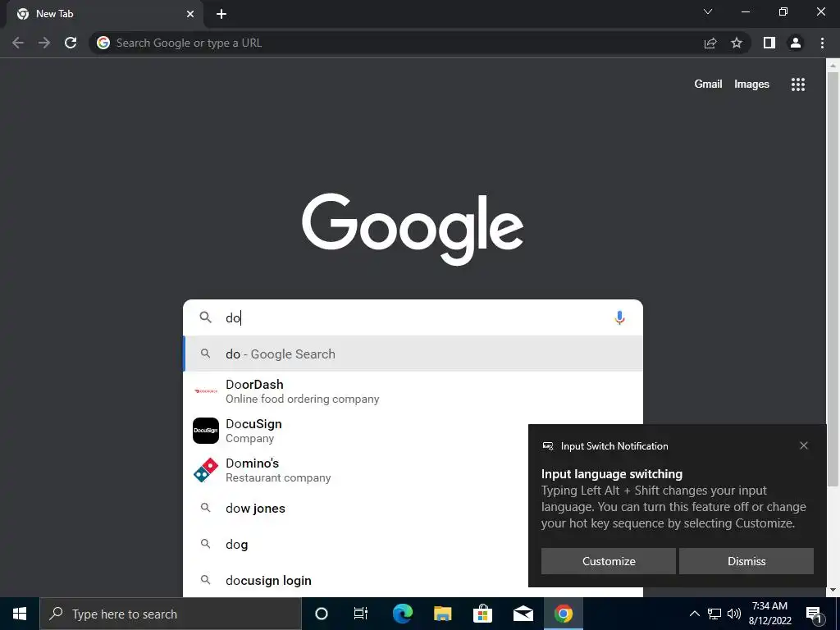
Task: Click the scrollbar up arrow
Action: click(x=833, y=66)
